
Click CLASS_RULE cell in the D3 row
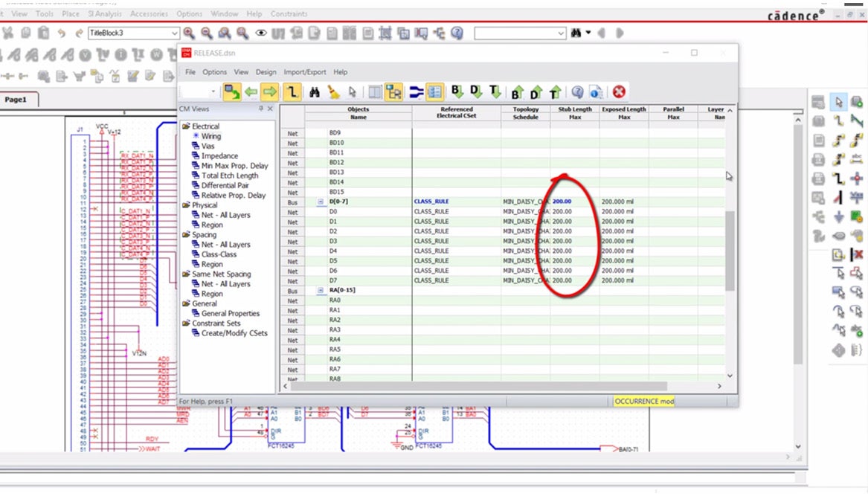coord(456,242)
